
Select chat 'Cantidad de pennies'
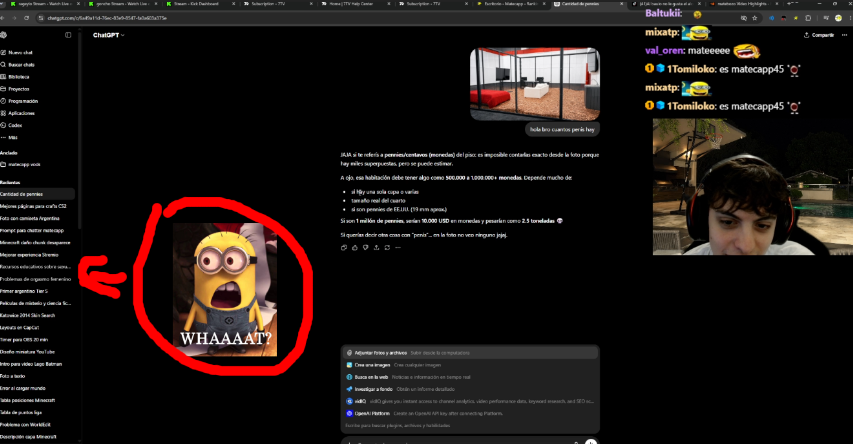[x=37, y=194]
